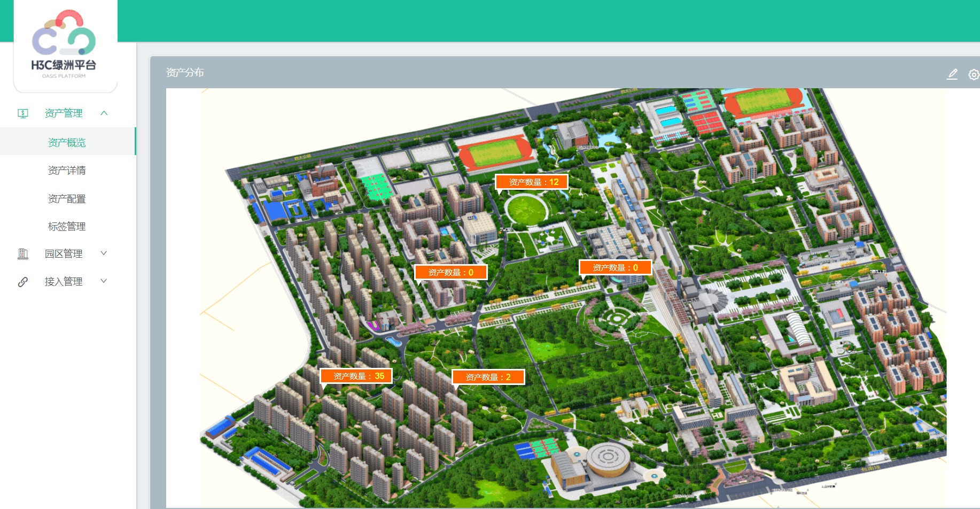Click the 资产数量 35 map label
The width and height of the screenshot is (980, 509).
(356, 376)
